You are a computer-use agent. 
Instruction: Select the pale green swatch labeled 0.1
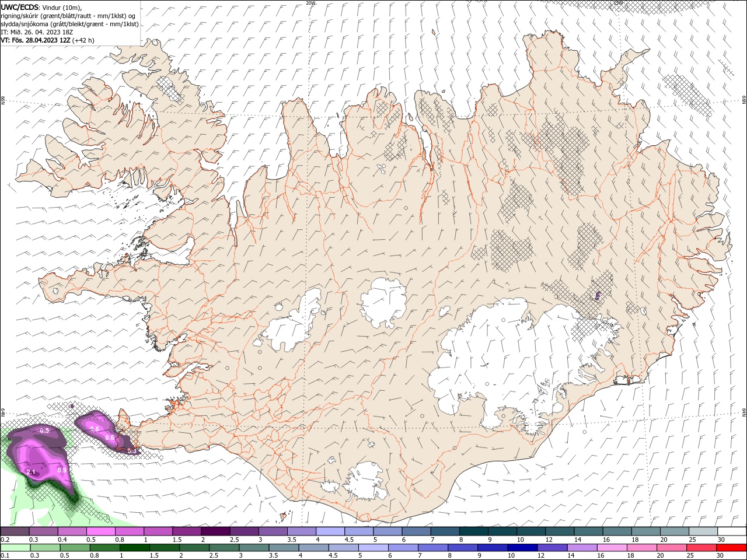click(15, 548)
